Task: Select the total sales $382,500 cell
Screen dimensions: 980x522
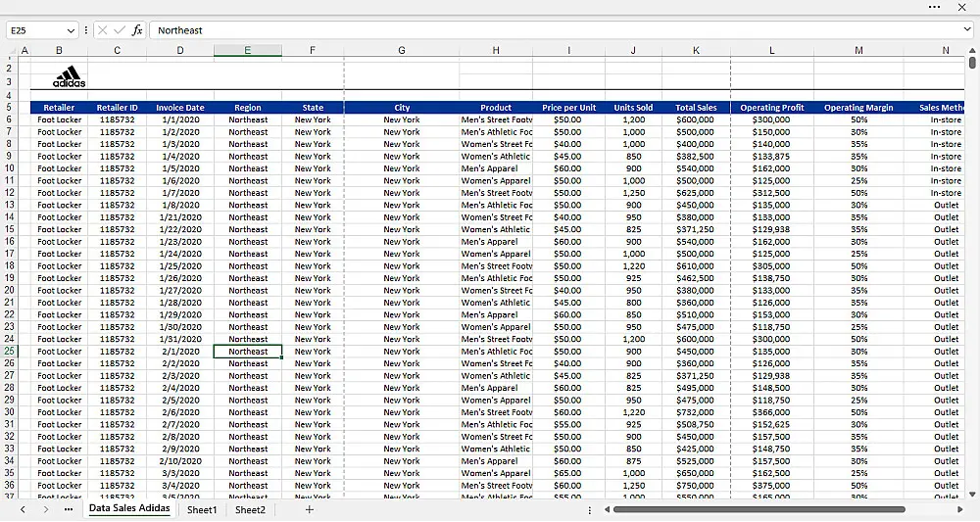Action: tap(696, 156)
